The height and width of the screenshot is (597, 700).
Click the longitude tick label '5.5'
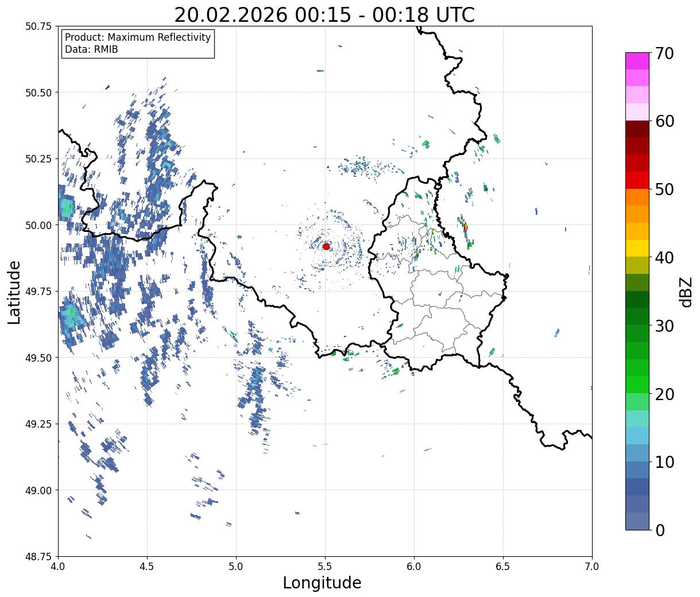(x=325, y=567)
